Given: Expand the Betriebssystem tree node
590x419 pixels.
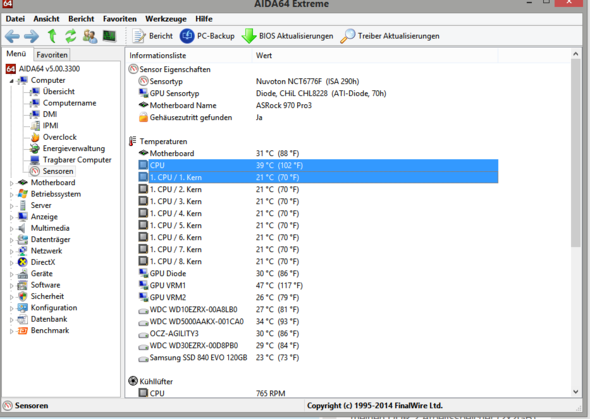Looking at the screenshot, I should tap(11, 194).
